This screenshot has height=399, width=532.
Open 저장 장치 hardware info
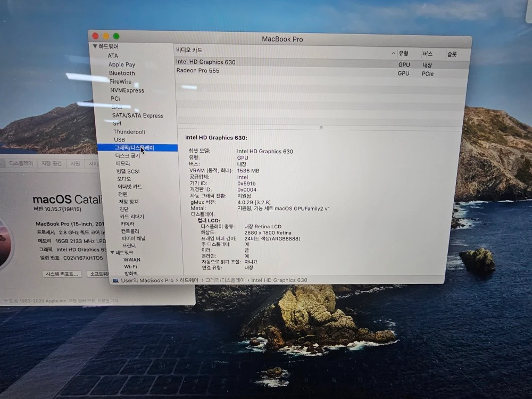coord(129,202)
